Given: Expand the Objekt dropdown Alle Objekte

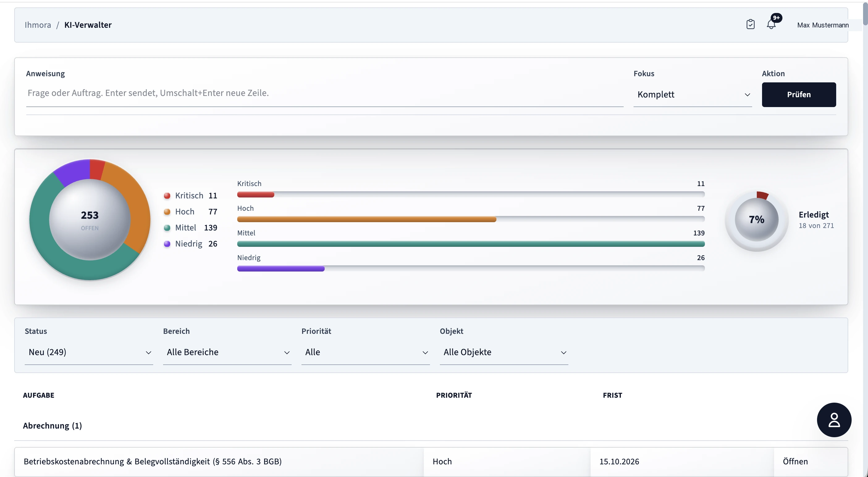Looking at the screenshot, I should [504, 352].
